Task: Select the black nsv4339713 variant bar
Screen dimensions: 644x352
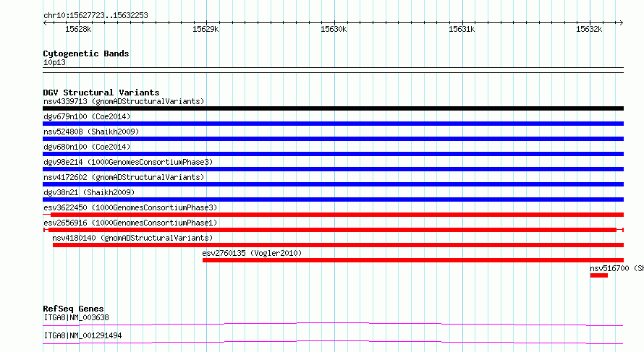Action: click(x=333, y=108)
